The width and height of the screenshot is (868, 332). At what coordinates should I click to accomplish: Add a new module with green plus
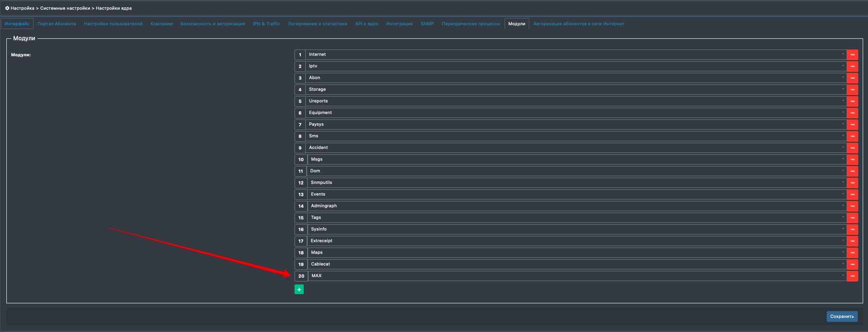[299, 290]
